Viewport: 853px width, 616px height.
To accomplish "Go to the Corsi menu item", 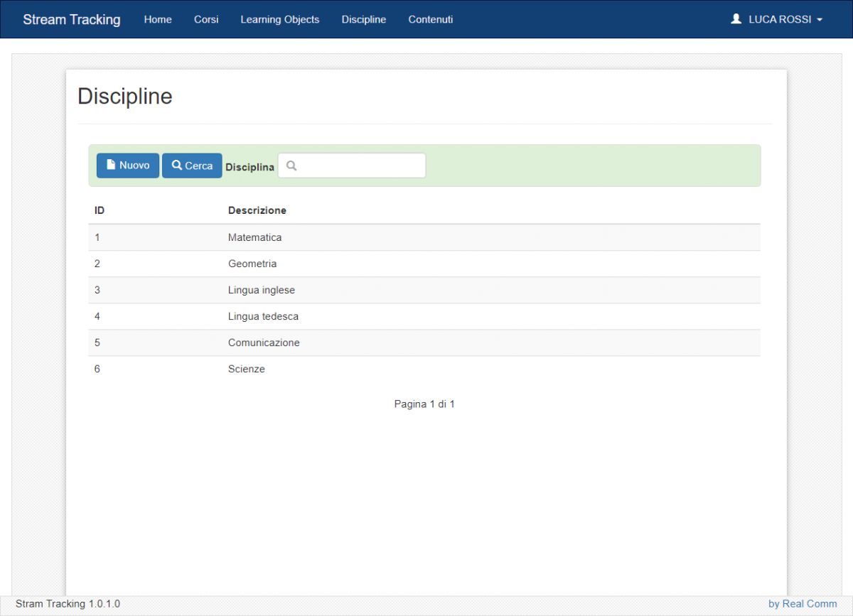I will [206, 19].
